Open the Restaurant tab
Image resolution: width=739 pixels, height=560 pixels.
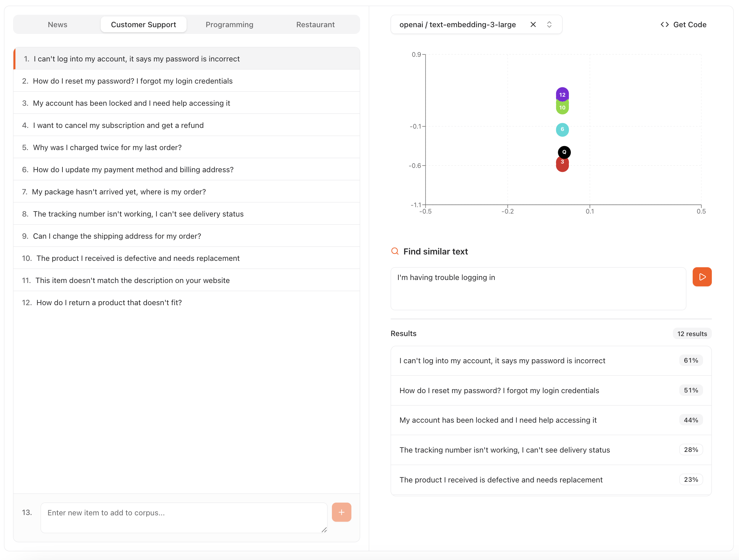pyautogui.click(x=315, y=25)
